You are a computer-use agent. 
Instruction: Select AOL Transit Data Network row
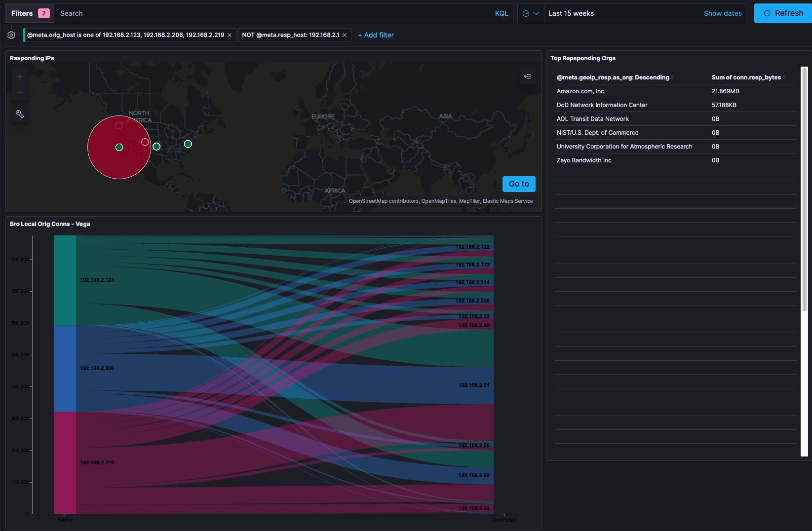(x=675, y=119)
